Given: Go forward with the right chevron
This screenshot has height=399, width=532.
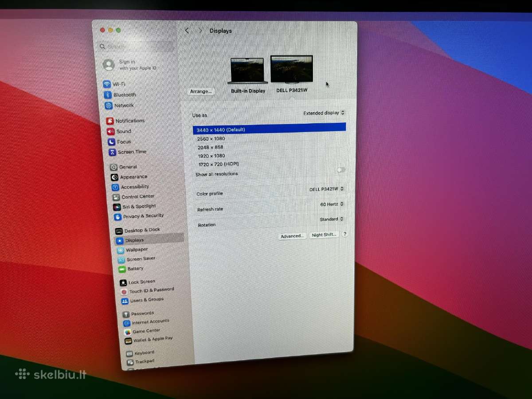Looking at the screenshot, I should (x=200, y=31).
